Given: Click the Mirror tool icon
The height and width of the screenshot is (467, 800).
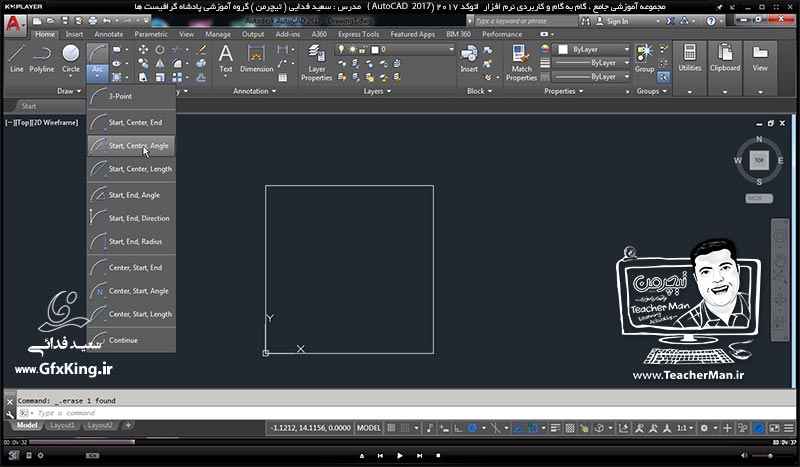Looking at the screenshot, I should [160, 63].
